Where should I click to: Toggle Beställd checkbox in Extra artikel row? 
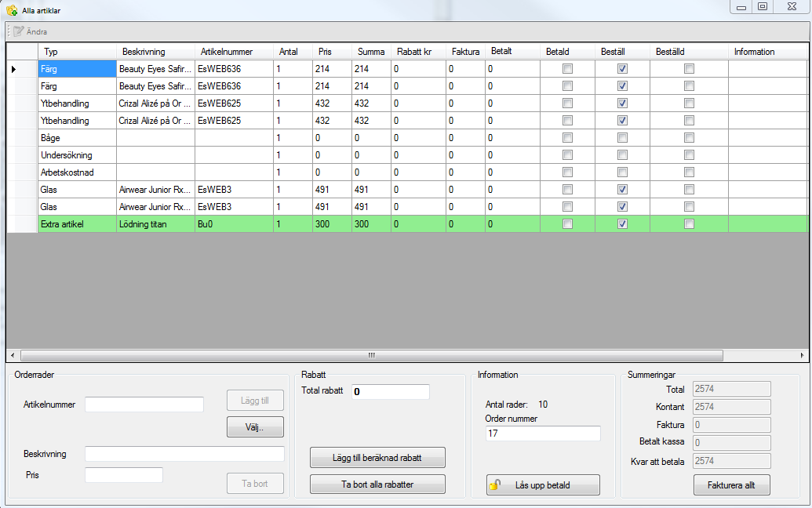click(x=689, y=224)
